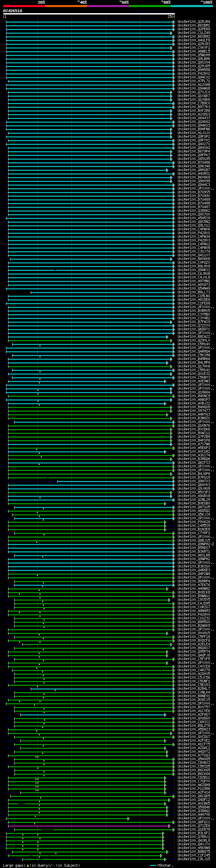Click the UniRef100_C5M141 label
The image size is (216, 868).
click(x=194, y=370)
